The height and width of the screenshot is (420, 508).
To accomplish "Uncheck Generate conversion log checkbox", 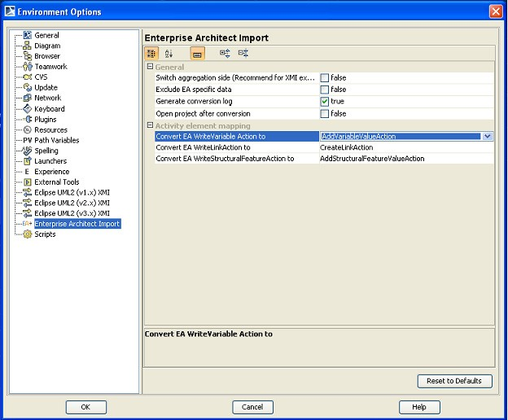I will tap(324, 102).
